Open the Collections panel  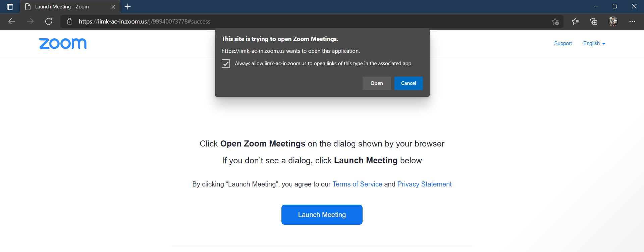(x=594, y=21)
